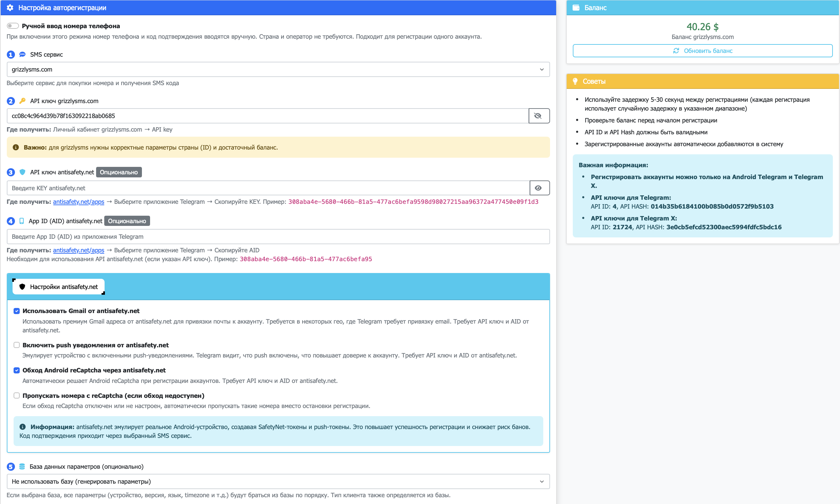
Task: Open the SMS сервис dropdown showing grizzlysms.com
Action: tap(278, 69)
